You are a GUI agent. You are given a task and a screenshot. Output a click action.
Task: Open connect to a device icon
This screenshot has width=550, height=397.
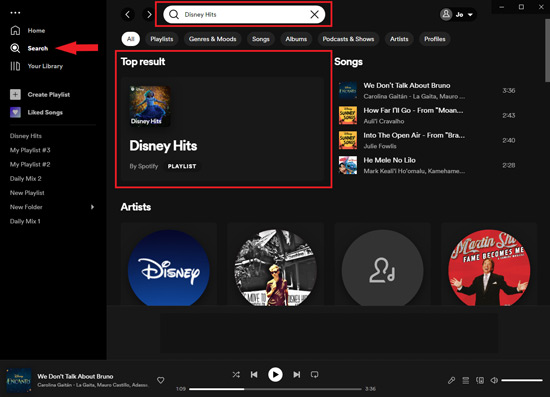point(480,380)
